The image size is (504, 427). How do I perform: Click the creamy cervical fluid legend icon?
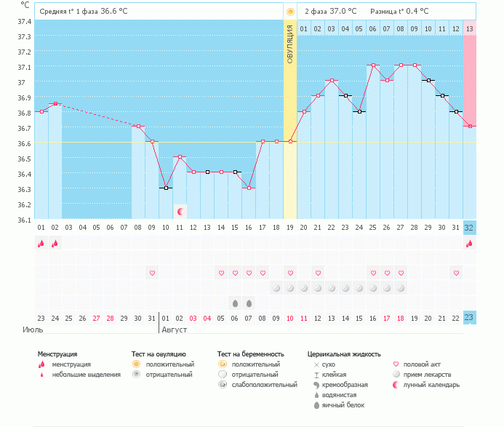pos(316,384)
